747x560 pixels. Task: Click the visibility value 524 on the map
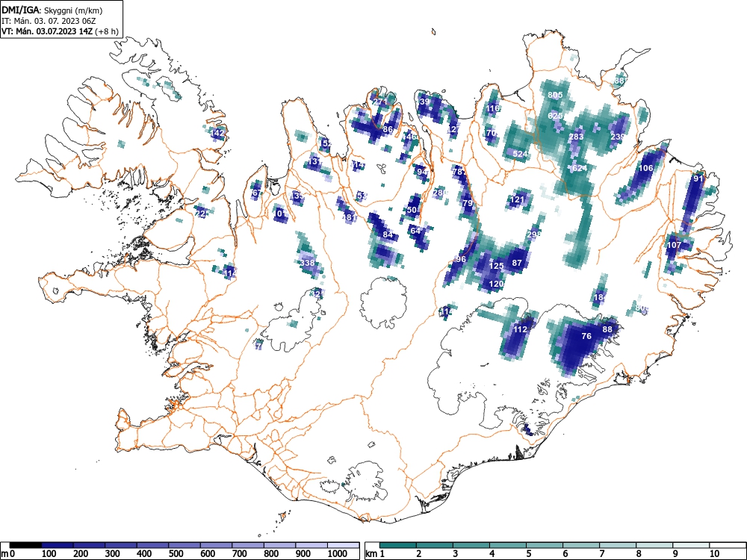(x=520, y=154)
